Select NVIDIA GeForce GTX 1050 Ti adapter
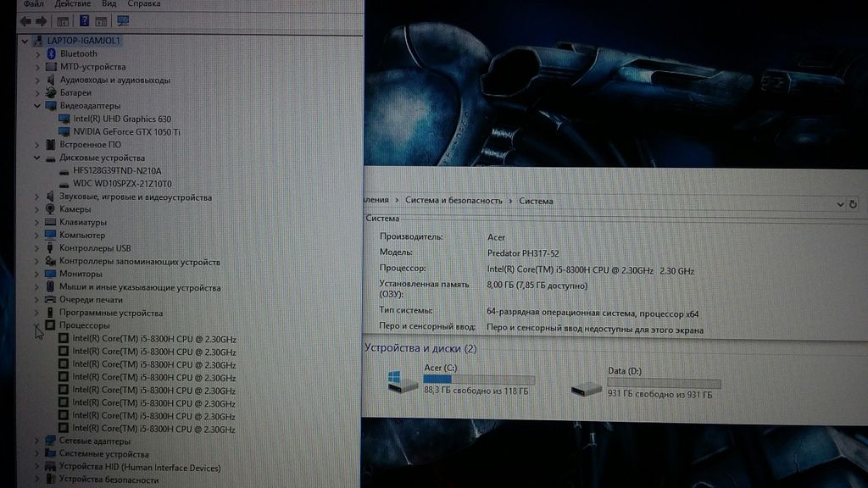This screenshot has width=868, height=488. 127,131
